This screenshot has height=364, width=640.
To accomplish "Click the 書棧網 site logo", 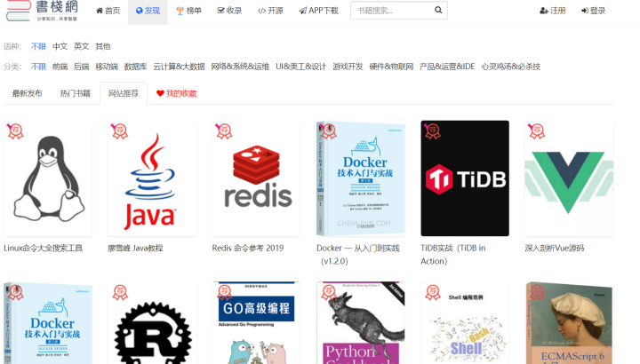I will coord(42,11).
